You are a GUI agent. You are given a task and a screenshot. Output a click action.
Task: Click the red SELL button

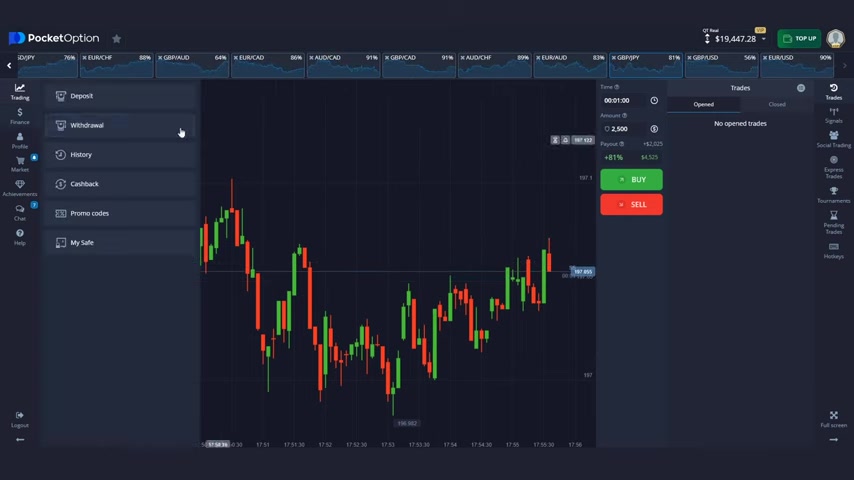(631, 204)
